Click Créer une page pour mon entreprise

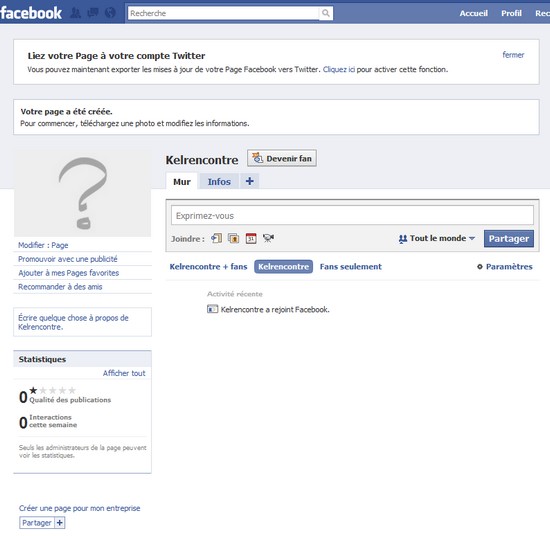pos(80,508)
